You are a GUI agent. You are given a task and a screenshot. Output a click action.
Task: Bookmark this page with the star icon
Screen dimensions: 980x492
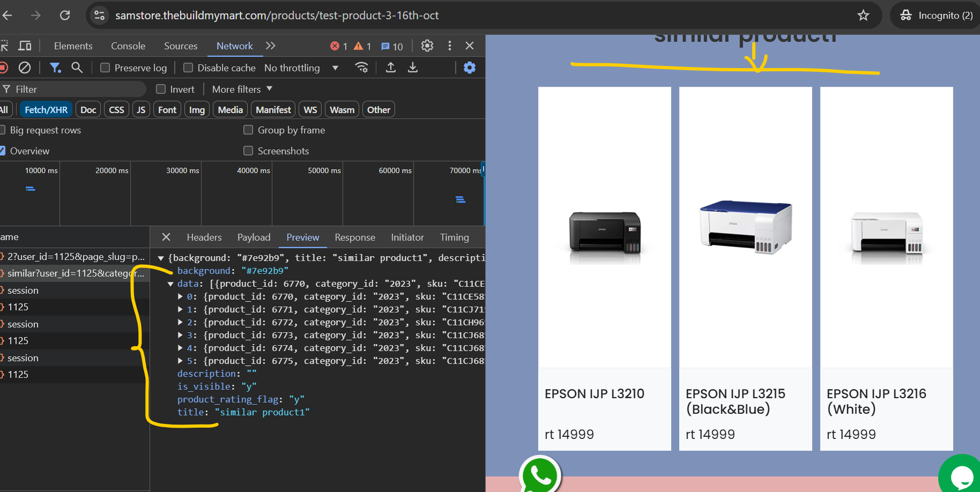point(863,15)
